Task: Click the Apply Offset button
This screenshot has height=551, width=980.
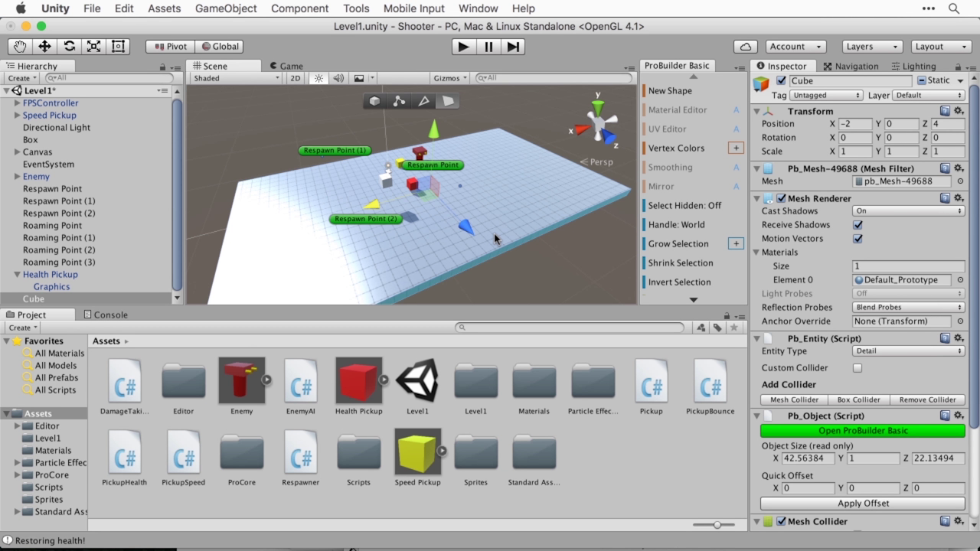Action: click(863, 504)
